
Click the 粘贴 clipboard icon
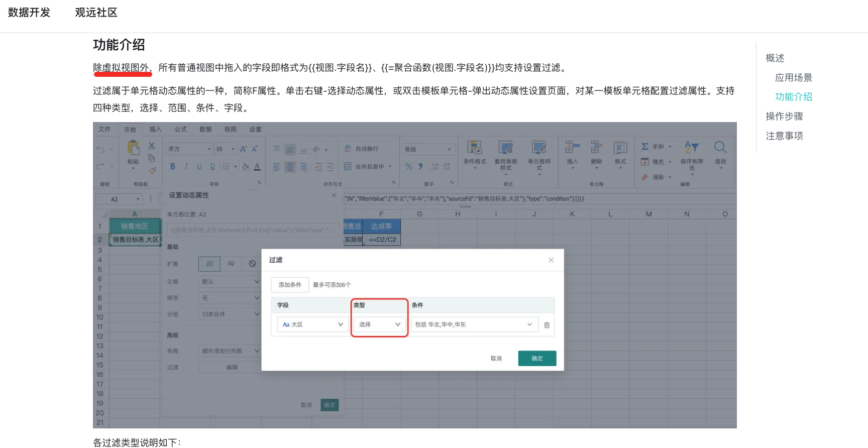133,148
